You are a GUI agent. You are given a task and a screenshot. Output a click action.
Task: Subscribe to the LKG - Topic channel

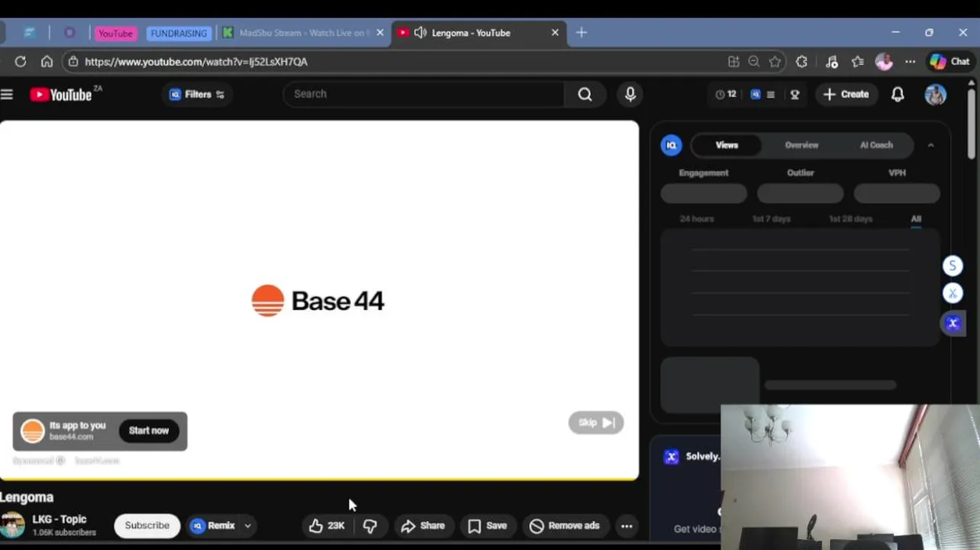147,526
